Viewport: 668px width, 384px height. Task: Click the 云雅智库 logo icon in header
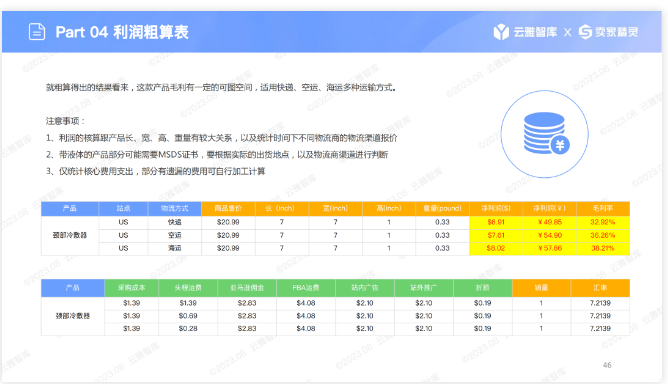click(501, 32)
